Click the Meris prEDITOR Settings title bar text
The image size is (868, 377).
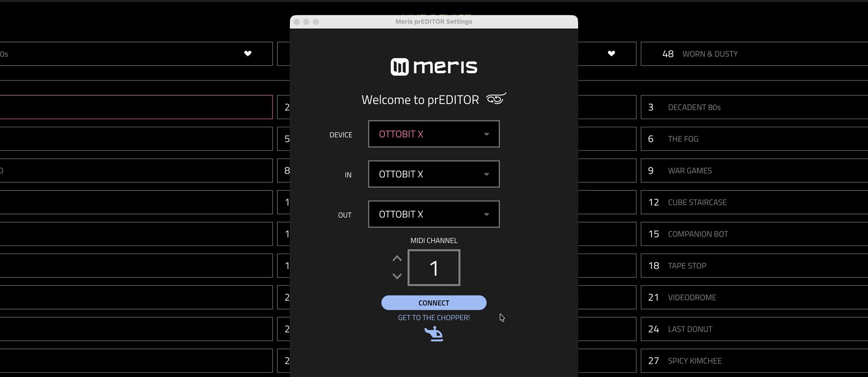(x=434, y=22)
